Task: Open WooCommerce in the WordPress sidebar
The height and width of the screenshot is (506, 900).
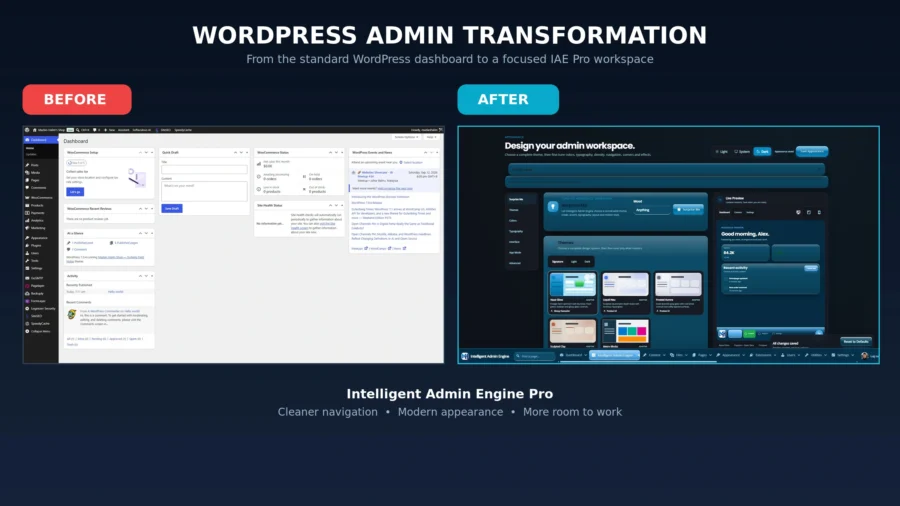Action: [40, 197]
